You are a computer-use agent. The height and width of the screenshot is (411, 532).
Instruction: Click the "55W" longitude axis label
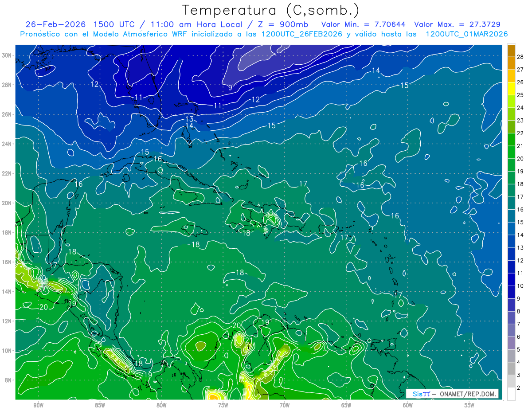[x=469, y=405]
